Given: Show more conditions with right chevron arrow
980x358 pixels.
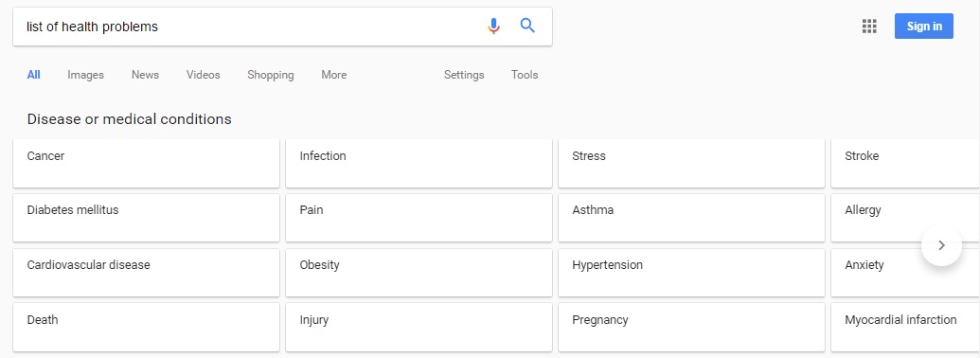Looking at the screenshot, I should 941,245.
